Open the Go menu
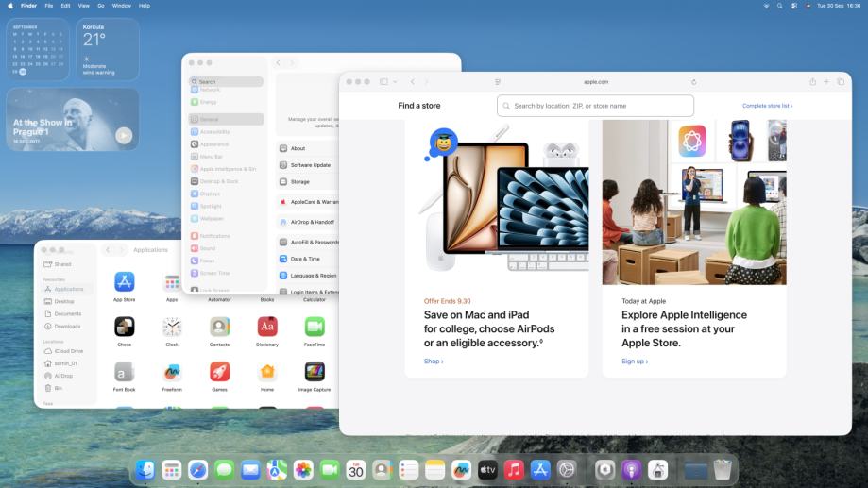 (x=101, y=6)
